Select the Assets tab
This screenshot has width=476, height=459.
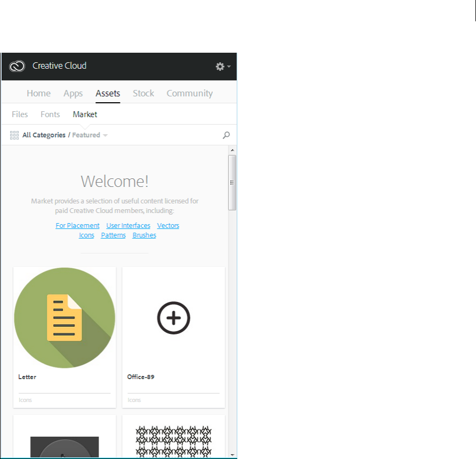click(108, 93)
